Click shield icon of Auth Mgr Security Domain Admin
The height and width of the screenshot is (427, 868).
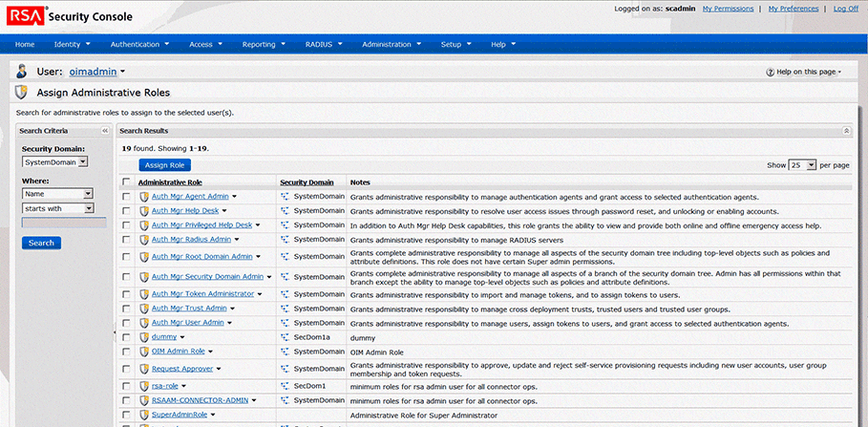tap(144, 277)
